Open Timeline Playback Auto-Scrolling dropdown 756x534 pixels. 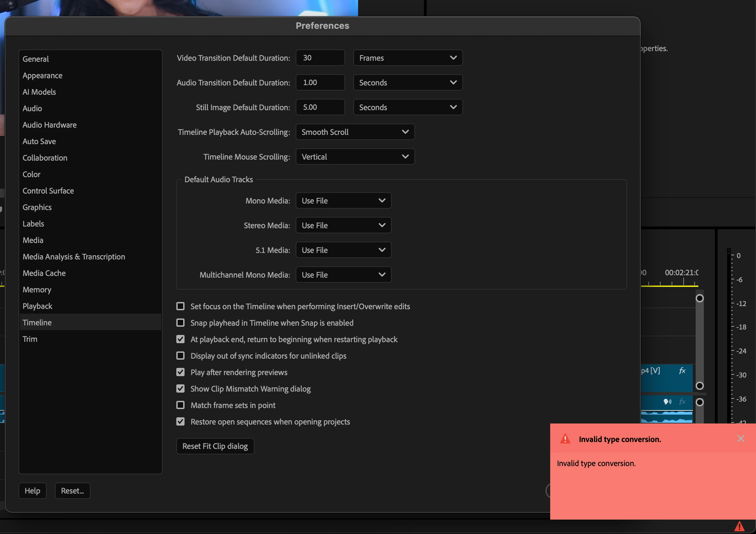[x=355, y=132]
